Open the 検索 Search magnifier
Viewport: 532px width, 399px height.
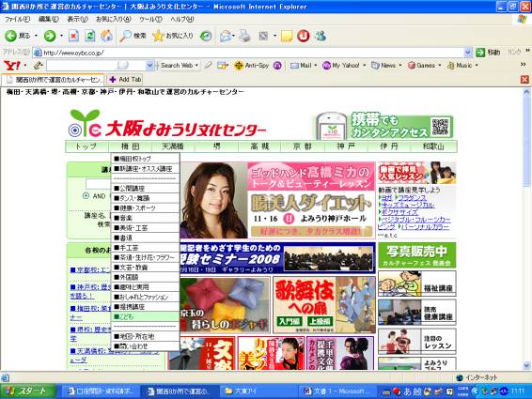coord(133,36)
